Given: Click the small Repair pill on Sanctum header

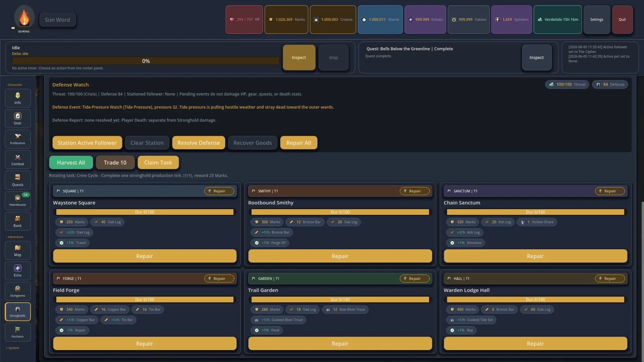Looking at the screenshot, I should pos(610,191).
